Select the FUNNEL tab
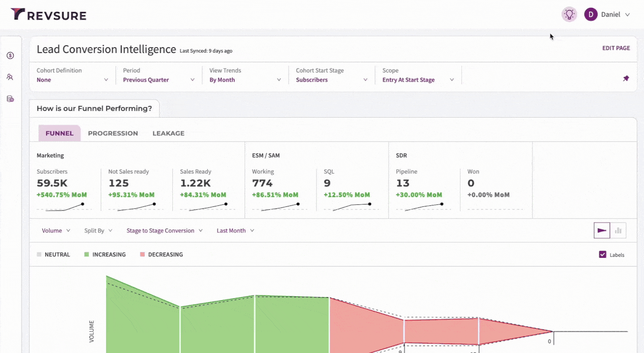The height and width of the screenshot is (353, 644). [59, 133]
